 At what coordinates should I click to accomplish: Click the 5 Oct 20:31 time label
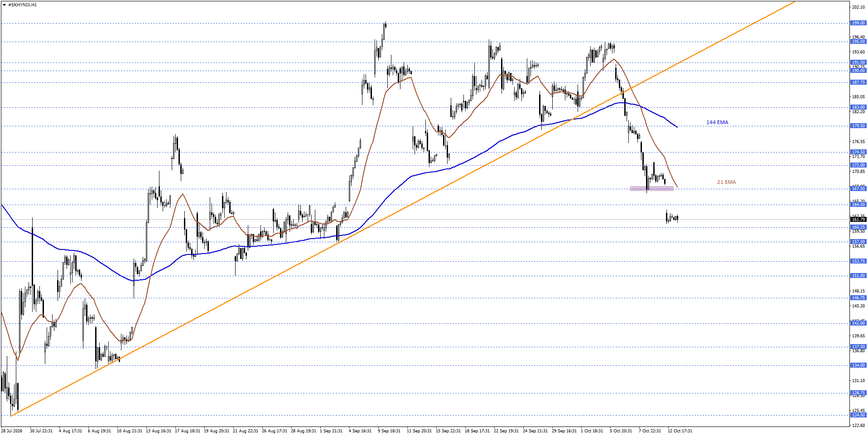(621, 431)
